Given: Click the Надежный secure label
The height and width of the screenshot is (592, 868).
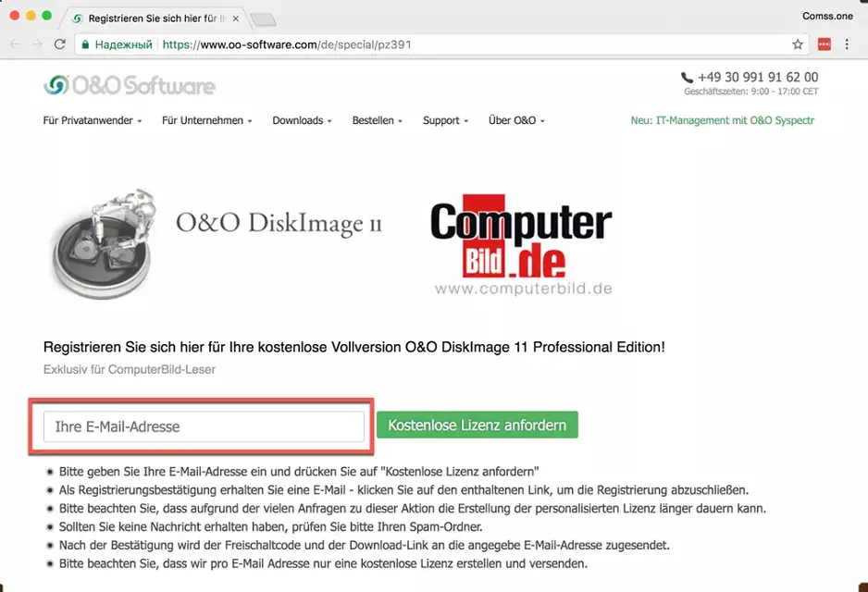Looking at the screenshot, I should pyautogui.click(x=123, y=44).
